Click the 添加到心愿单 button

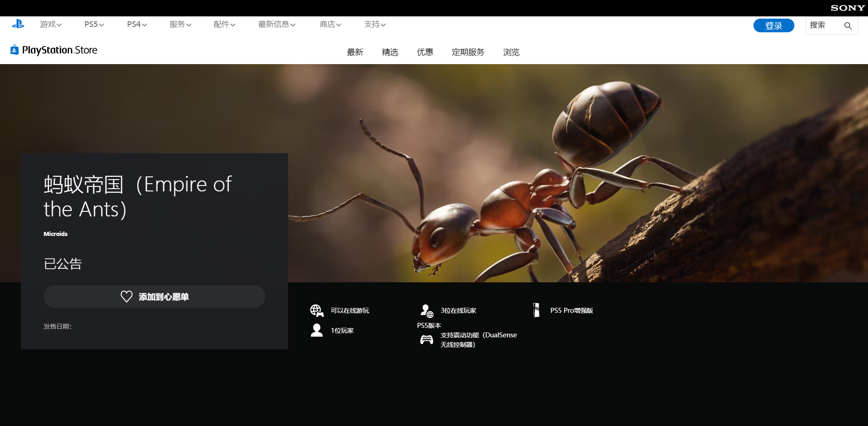click(x=155, y=296)
